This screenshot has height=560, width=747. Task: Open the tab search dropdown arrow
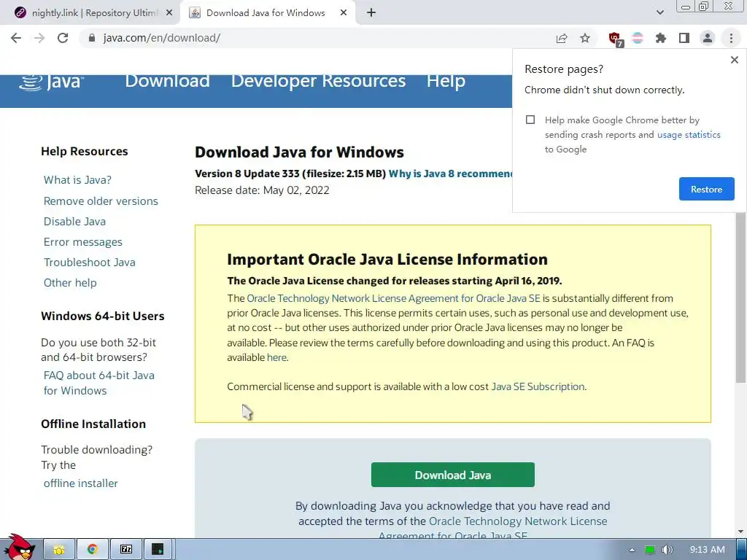click(x=659, y=12)
